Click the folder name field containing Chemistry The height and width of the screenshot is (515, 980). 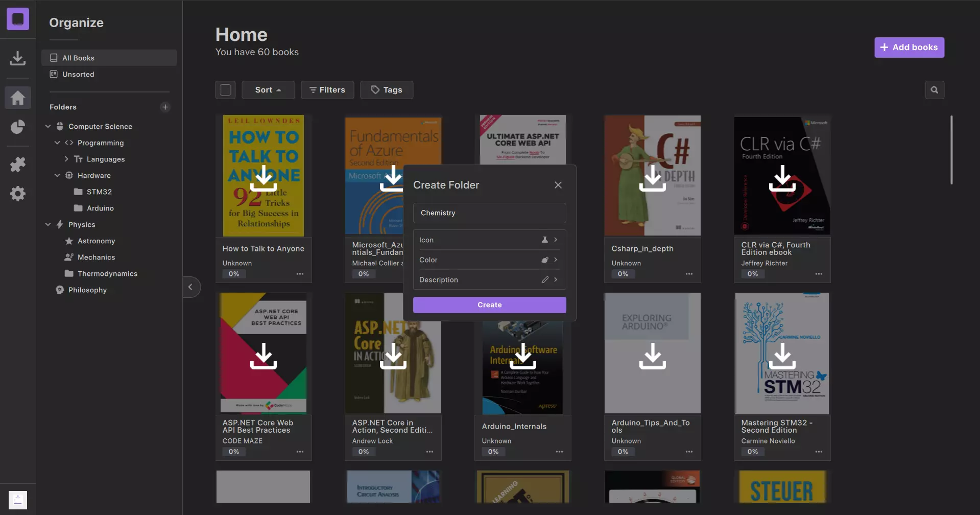tap(489, 213)
